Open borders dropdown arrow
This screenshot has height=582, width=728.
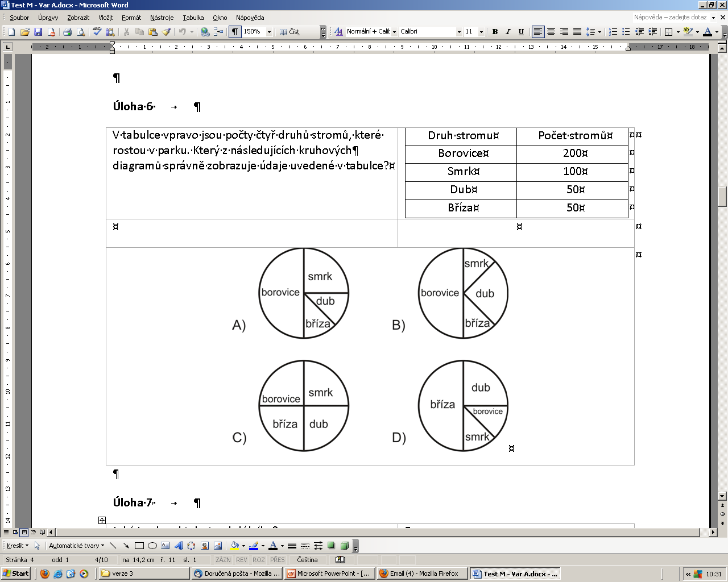coord(678,32)
